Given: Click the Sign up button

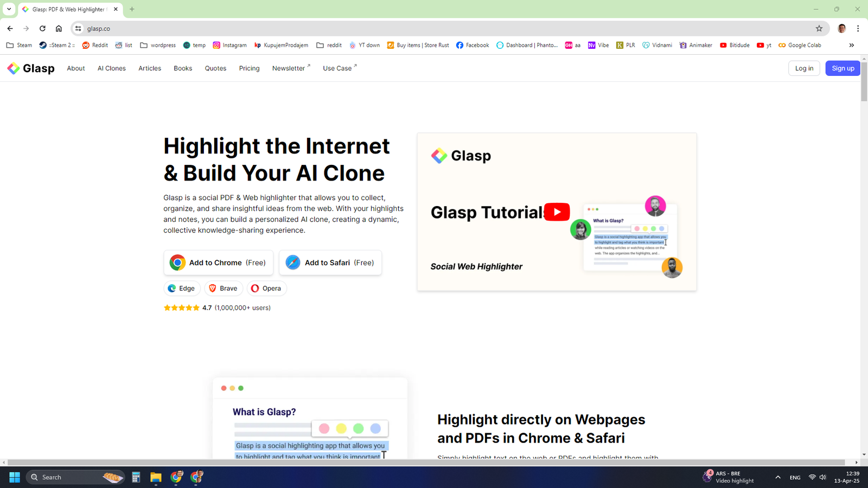Looking at the screenshot, I should tap(843, 68).
